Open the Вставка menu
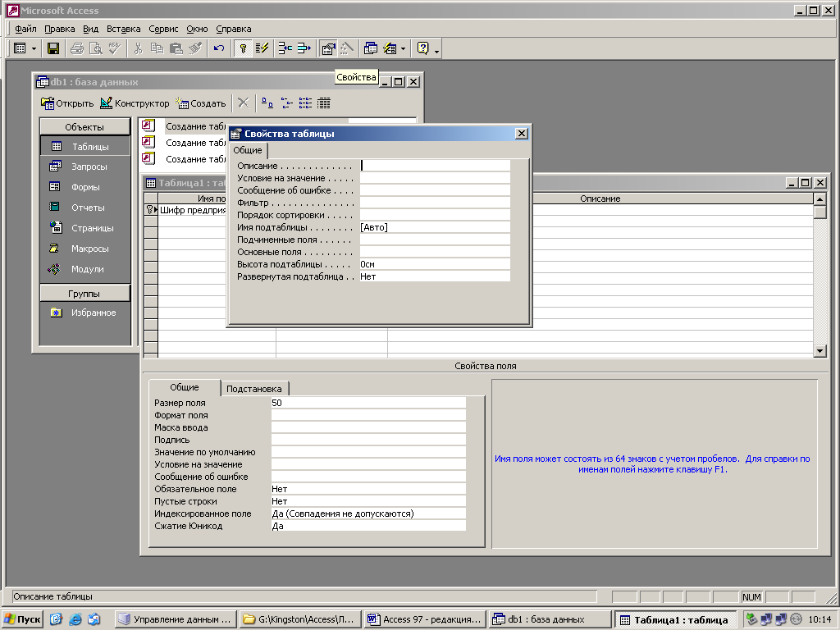Viewport: 840px width, 630px height. (123, 29)
